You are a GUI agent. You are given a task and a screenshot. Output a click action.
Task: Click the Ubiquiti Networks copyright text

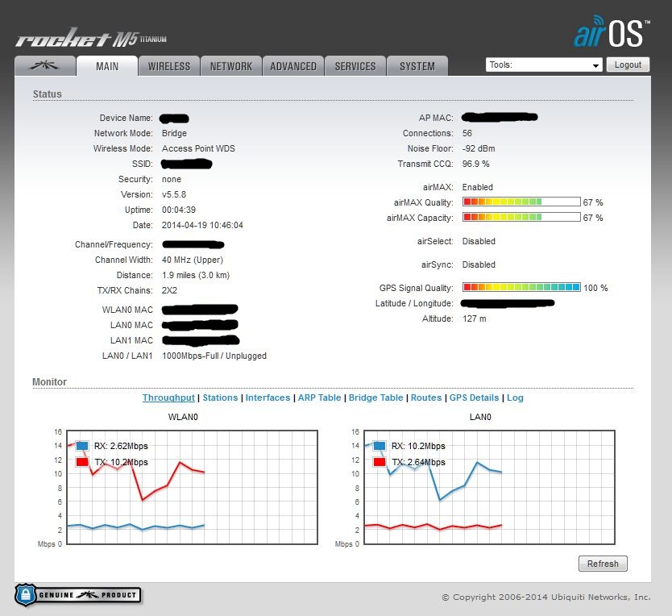(x=546, y=597)
